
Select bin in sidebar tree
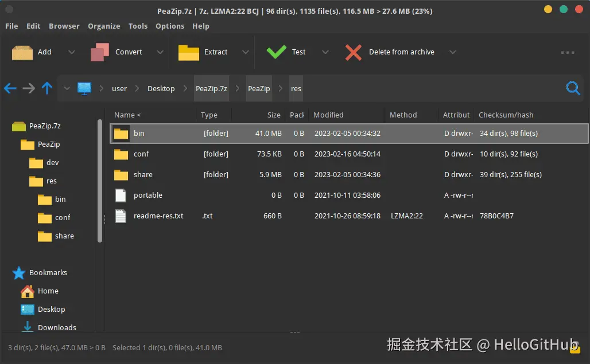[x=60, y=199]
